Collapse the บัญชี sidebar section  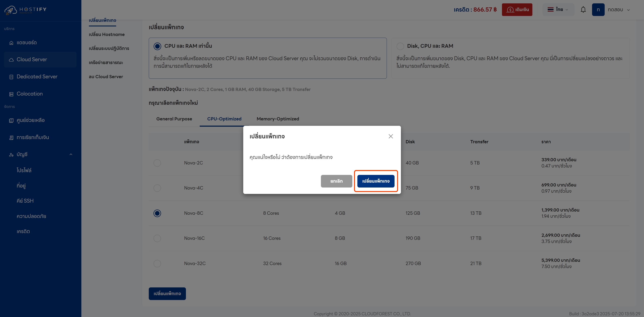point(71,154)
